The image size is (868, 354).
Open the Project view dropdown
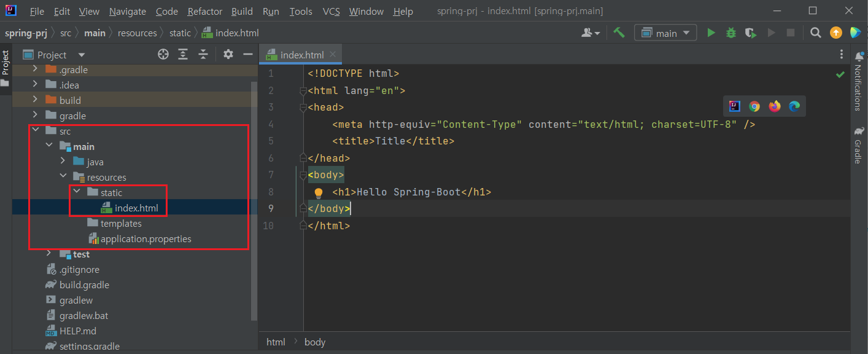click(x=55, y=55)
